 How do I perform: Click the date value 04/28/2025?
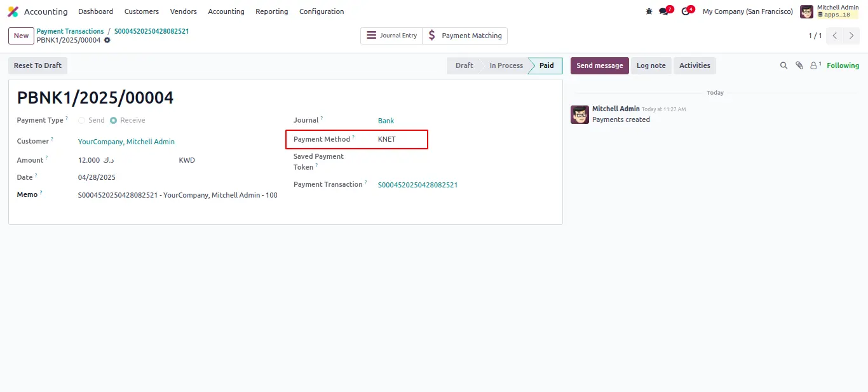coord(97,177)
